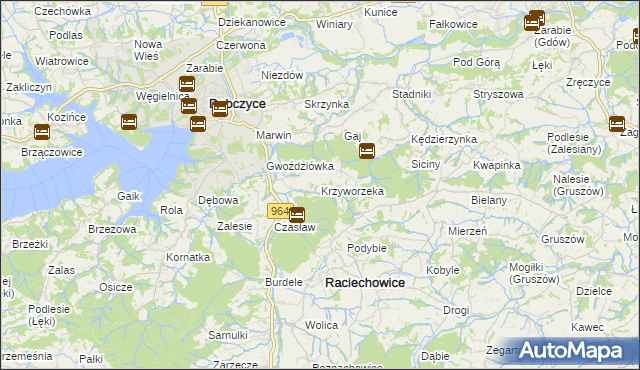The width and height of the screenshot is (640, 370).
Task: Click the Niezdów village label
Action: point(282,75)
